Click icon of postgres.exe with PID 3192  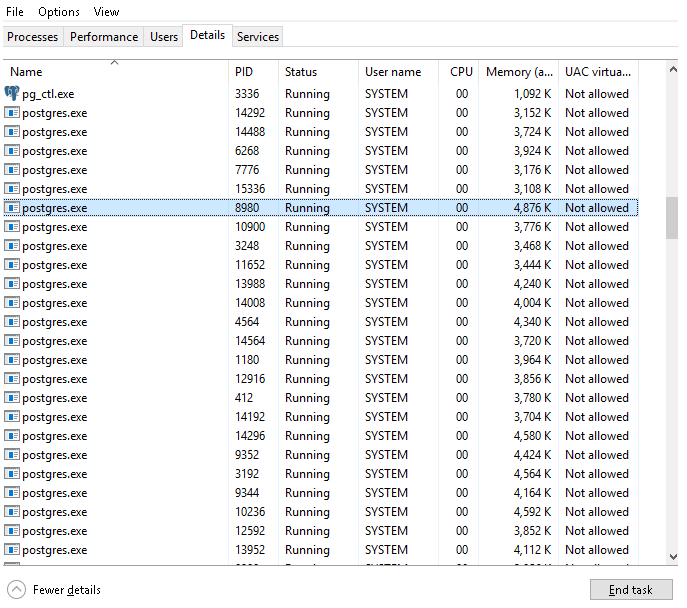(x=12, y=474)
